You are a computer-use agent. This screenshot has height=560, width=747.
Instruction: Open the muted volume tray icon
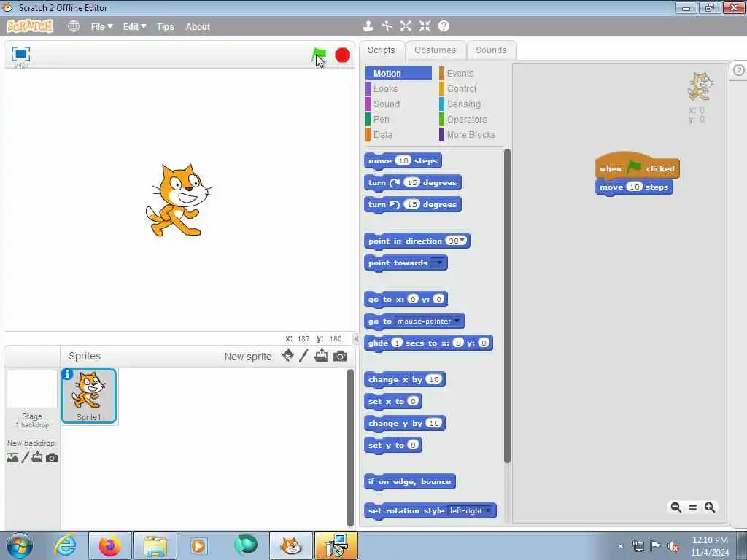click(x=673, y=547)
